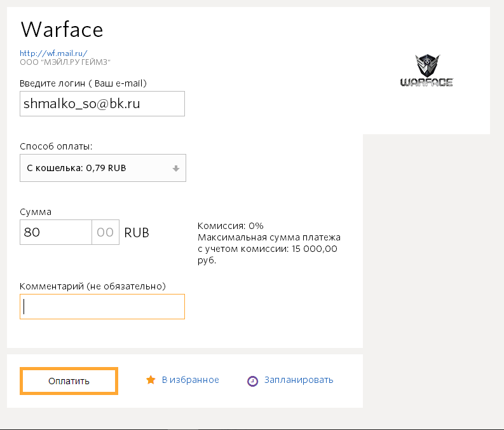The height and width of the screenshot is (430, 504).
Task: Click the 'Комментарий (не обязательно)' label
Action: tap(93, 286)
